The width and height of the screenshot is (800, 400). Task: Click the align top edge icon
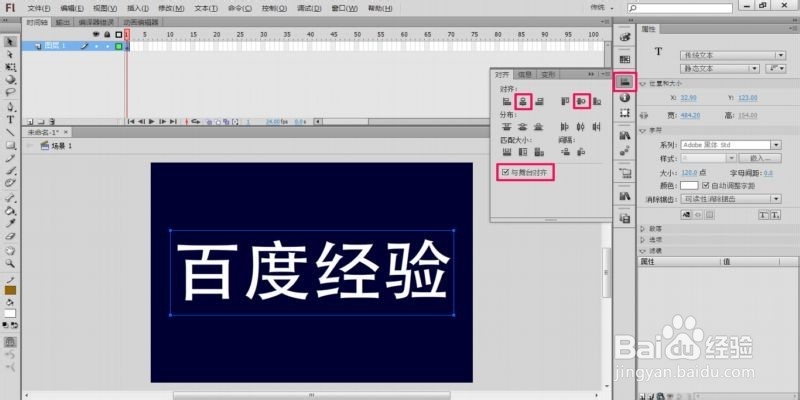coord(565,102)
